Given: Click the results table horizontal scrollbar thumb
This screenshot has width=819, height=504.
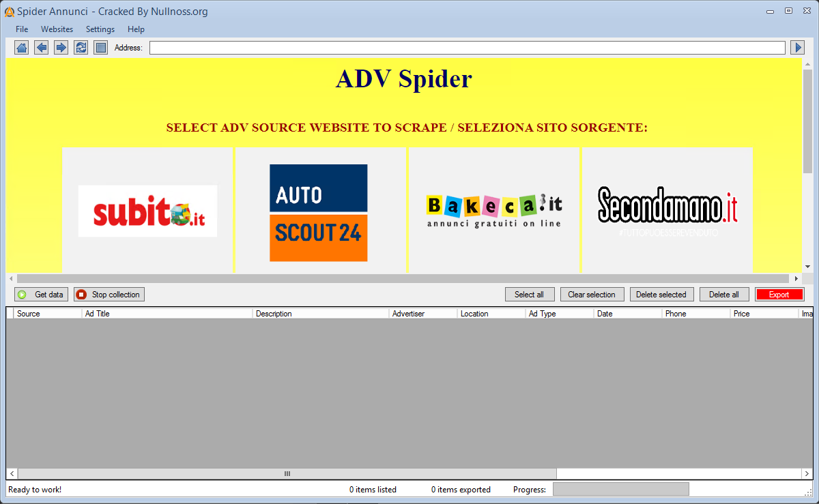Looking at the screenshot, I should 287,473.
